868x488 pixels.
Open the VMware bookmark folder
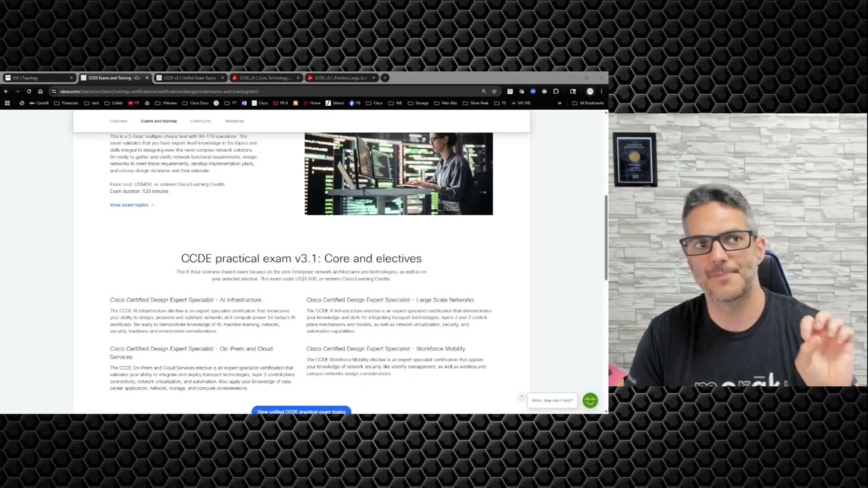pos(166,103)
